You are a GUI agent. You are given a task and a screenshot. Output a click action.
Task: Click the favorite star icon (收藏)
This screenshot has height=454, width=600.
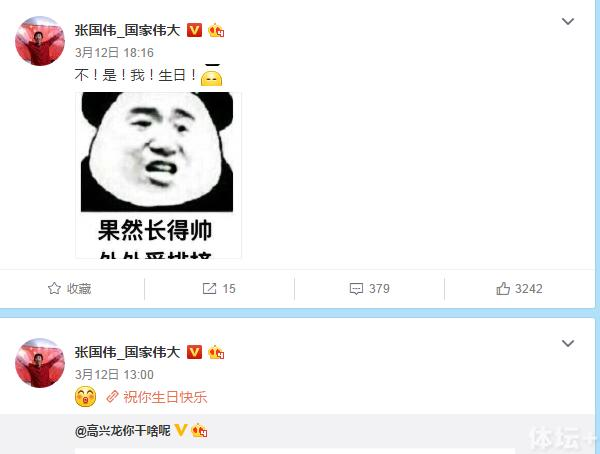click(54, 288)
